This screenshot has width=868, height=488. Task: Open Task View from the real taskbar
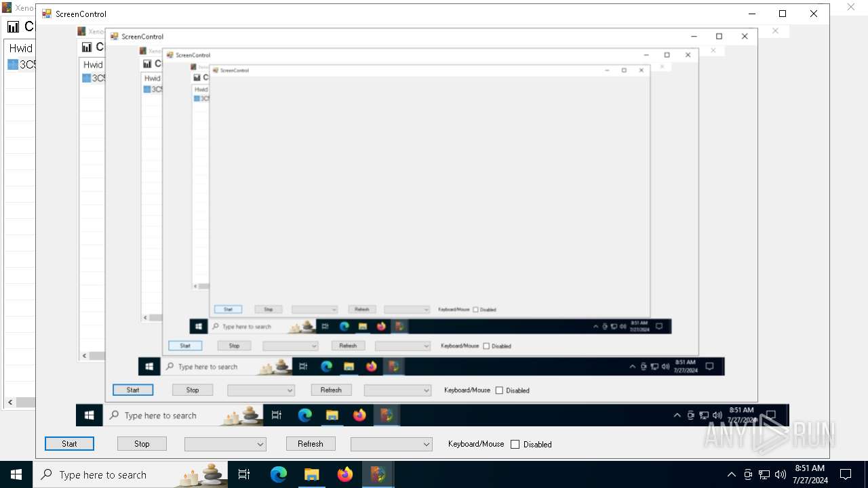point(244,474)
